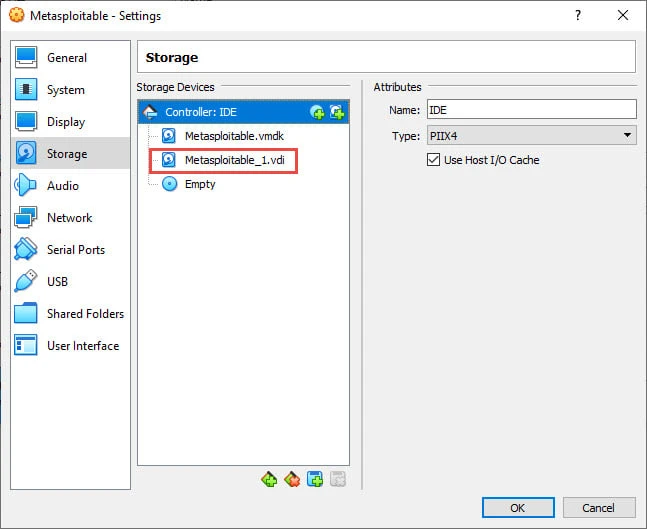647x529 pixels.
Task: Open the System settings category
Action: [70, 90]
